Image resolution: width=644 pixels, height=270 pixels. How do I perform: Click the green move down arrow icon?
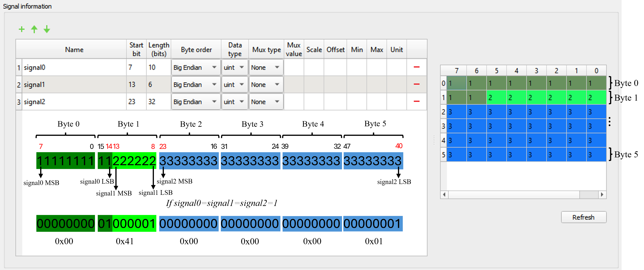point(47,29)
